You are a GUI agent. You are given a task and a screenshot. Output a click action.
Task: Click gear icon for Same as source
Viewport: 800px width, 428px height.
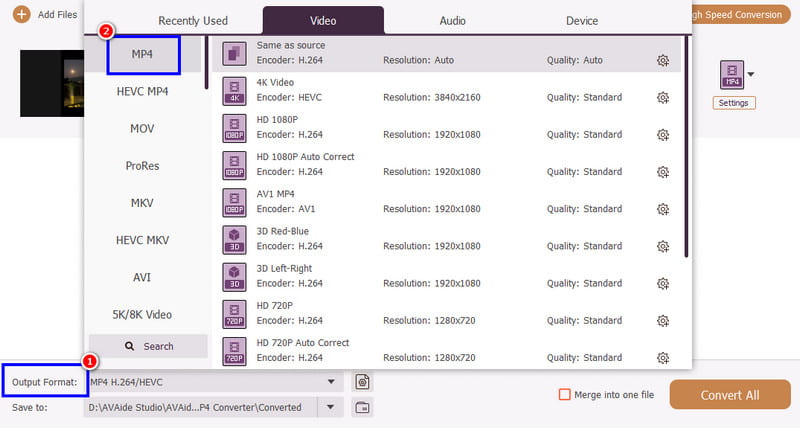[x=662, y=61]
